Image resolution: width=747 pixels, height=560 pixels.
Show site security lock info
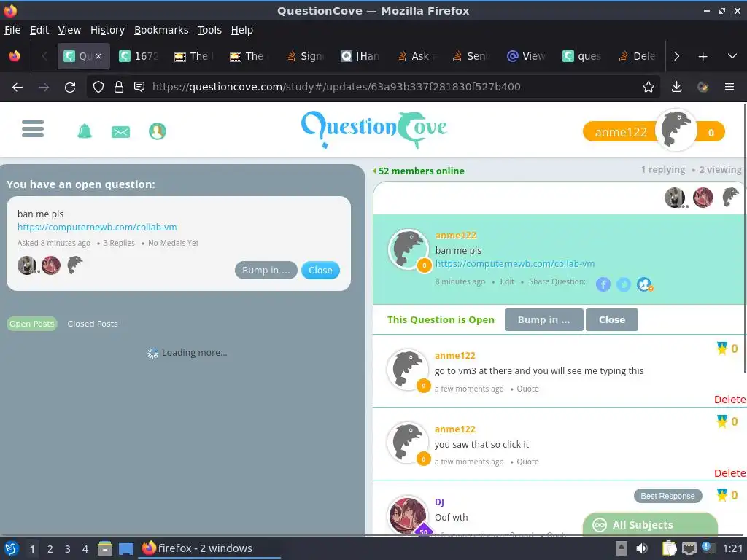coord(119,87)
